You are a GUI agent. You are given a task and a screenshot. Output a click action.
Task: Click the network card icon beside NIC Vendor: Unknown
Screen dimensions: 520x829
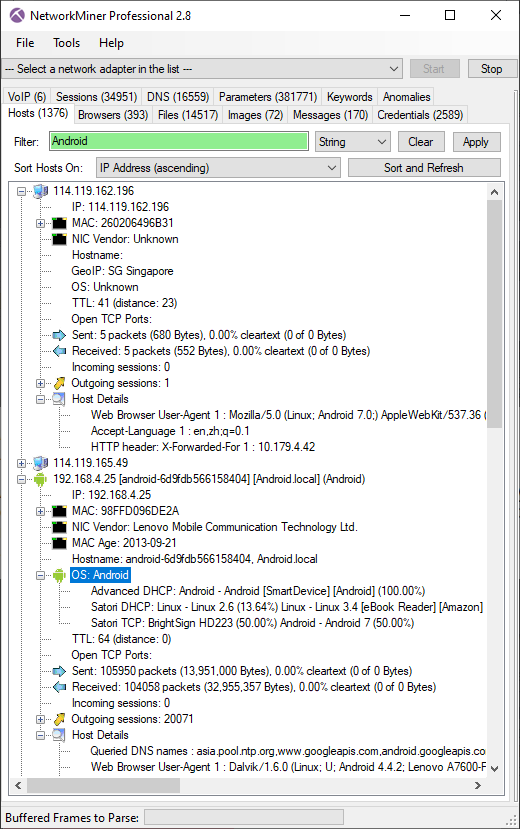60,239
